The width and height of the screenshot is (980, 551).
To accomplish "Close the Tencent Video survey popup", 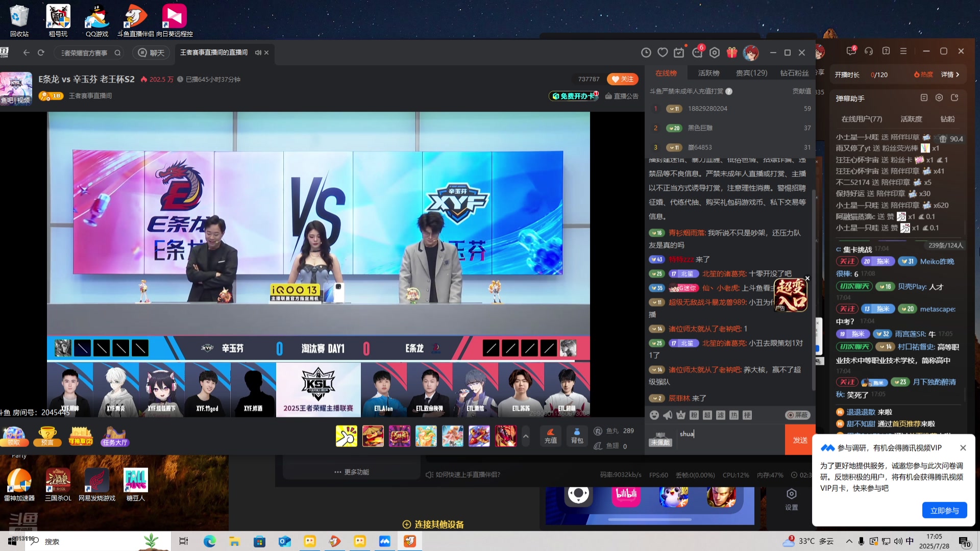I will 963,448.
